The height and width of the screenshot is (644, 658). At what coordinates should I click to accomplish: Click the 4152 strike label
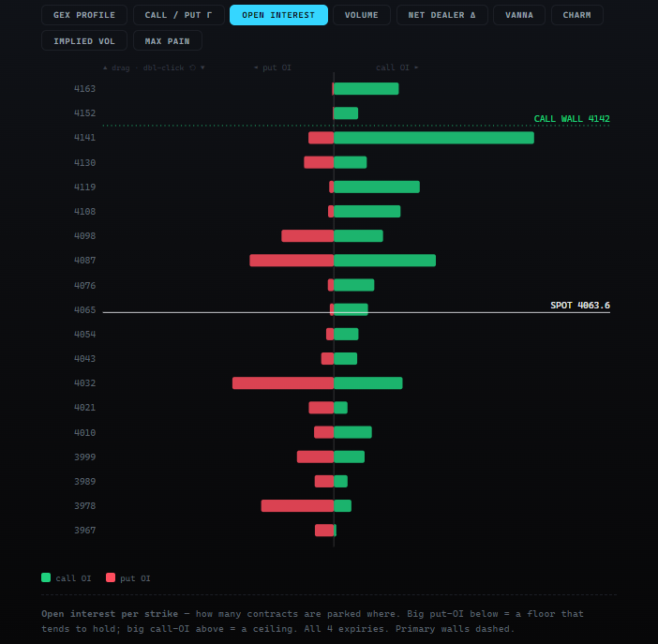click(84, 113)
